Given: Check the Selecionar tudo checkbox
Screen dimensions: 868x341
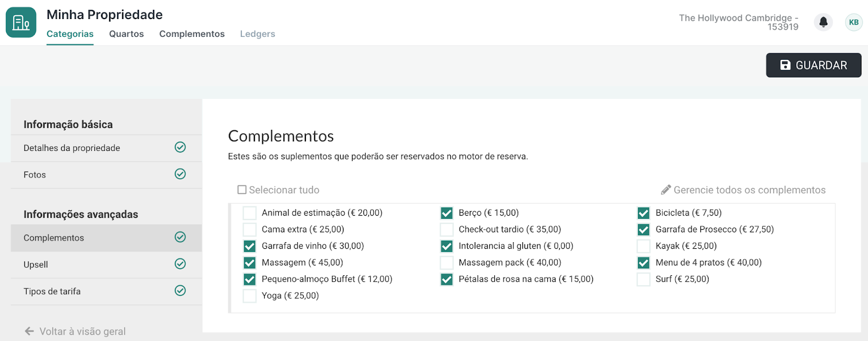Looking at the screenshot, I should [242, 190].
